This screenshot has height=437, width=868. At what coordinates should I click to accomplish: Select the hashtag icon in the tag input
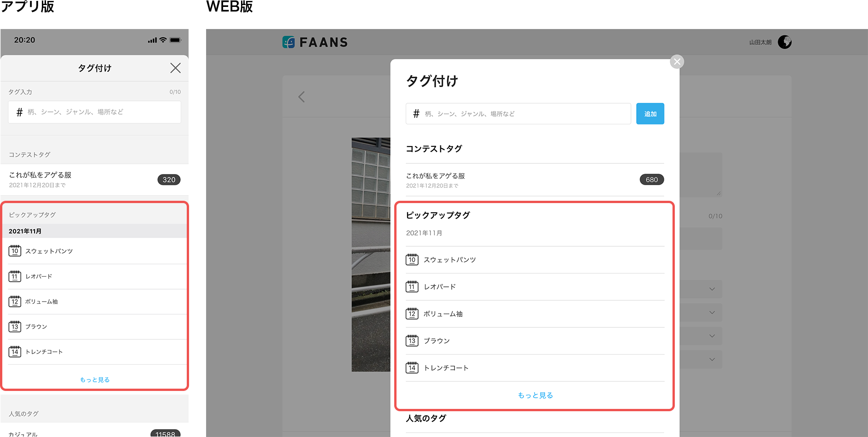pos(416,113)
